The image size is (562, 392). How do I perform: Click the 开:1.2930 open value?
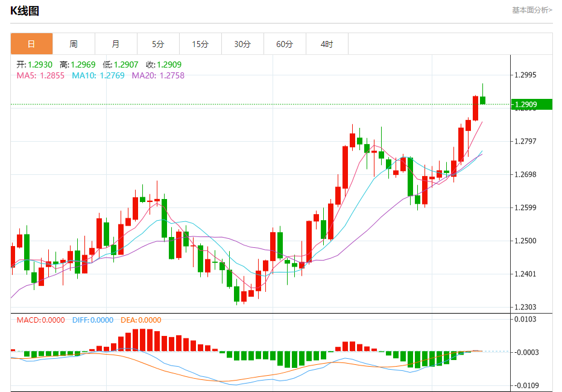point(34,65)
